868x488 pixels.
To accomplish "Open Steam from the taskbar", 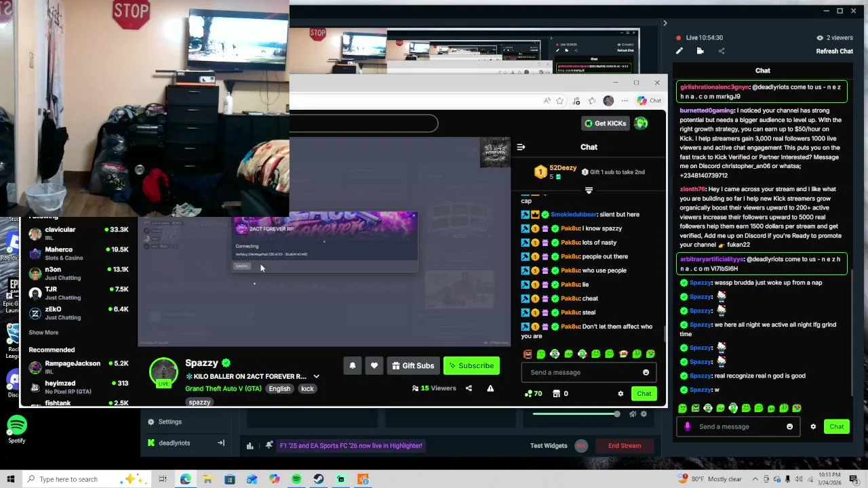I will coord(319,479).
